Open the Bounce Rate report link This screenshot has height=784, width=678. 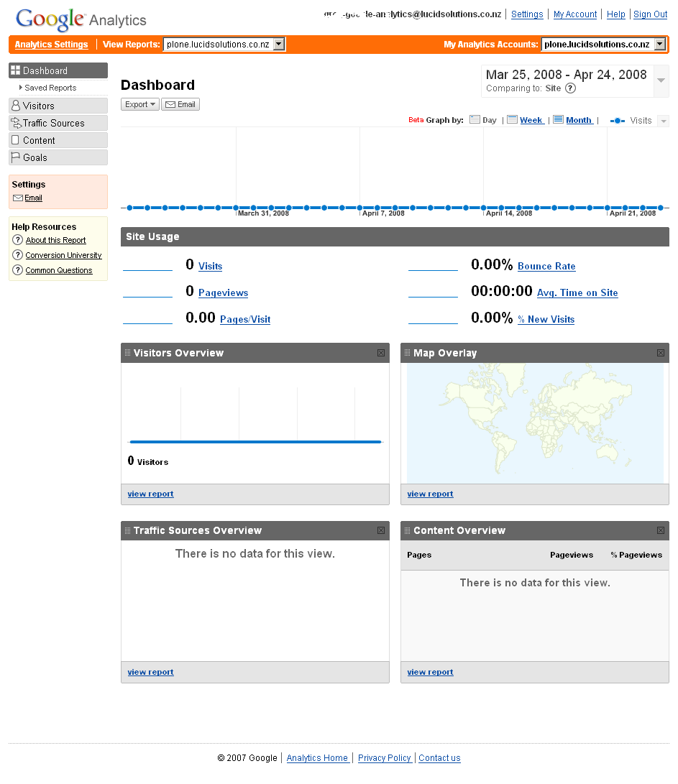pos(546,267)
